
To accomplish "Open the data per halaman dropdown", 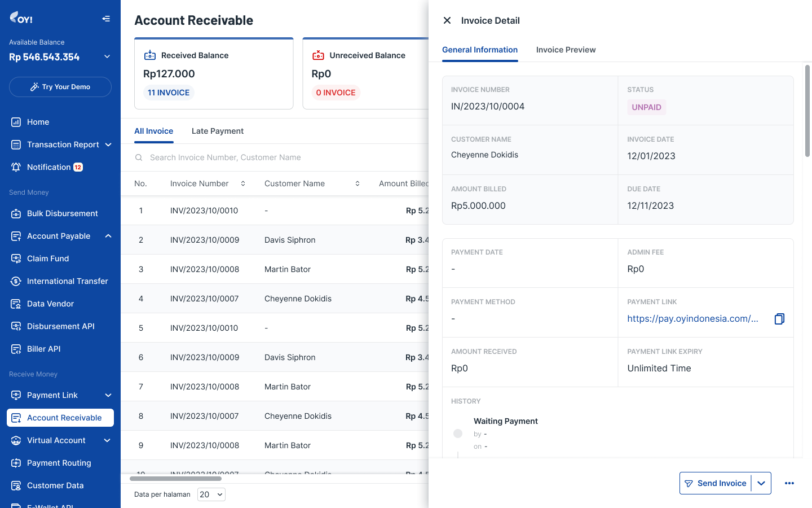I will [211, 494].
